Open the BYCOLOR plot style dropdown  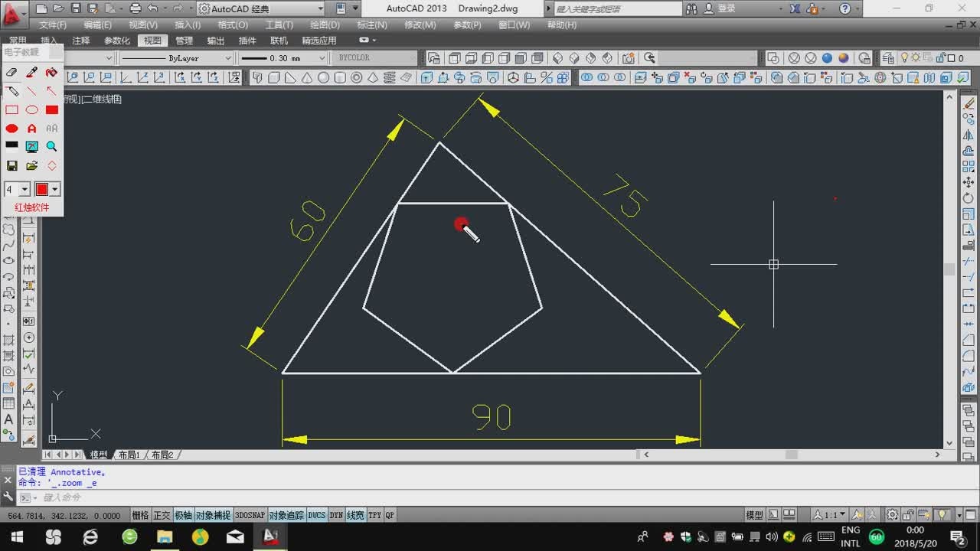[413, 58]
